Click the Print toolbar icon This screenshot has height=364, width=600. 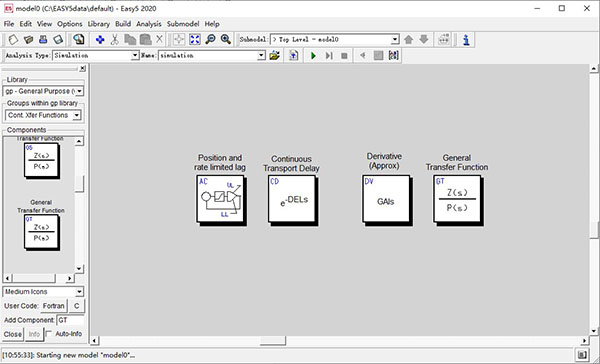click(43, 39)
